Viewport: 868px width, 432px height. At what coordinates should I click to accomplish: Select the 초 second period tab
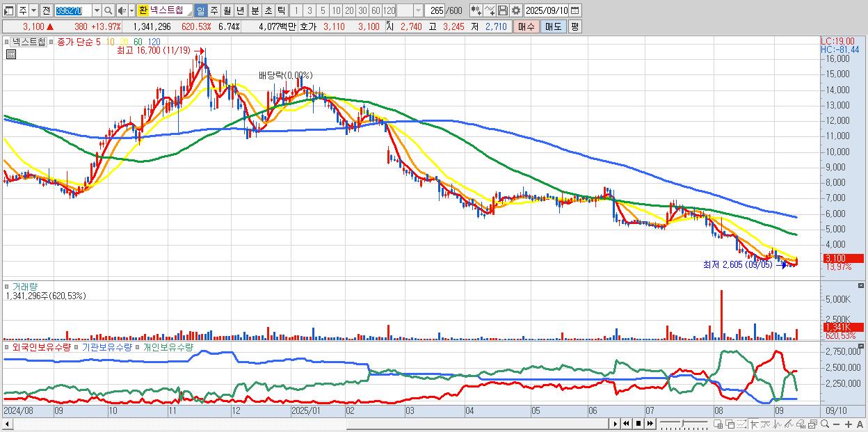click(x=268, y=10)
